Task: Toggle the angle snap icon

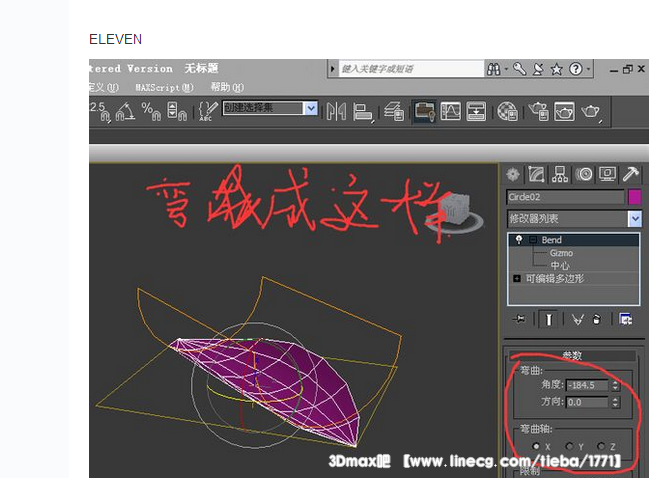Action: [125, 111]
